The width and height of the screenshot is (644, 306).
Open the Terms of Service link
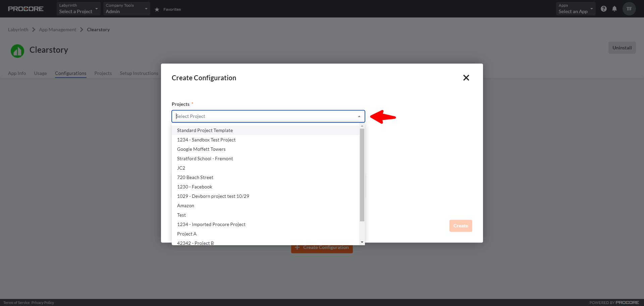click(x=16, y=302)
